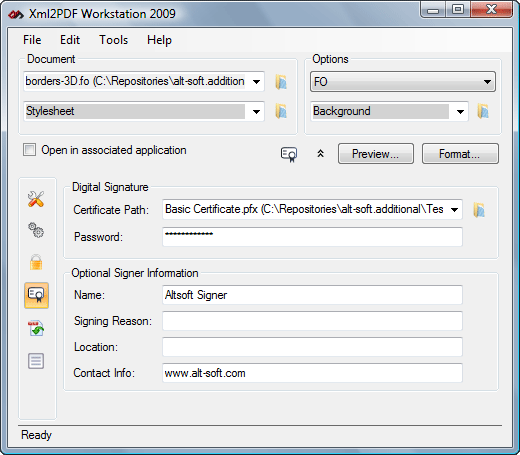This screenshot has width=520, height=455.
Task: Open the Tools menu
Action: tap(113, 40)
